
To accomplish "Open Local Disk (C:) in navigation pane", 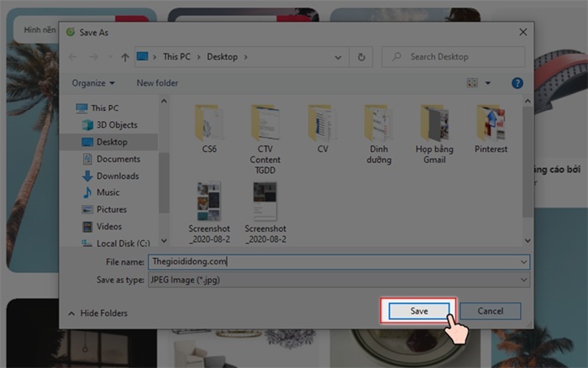I will [116, 244].
